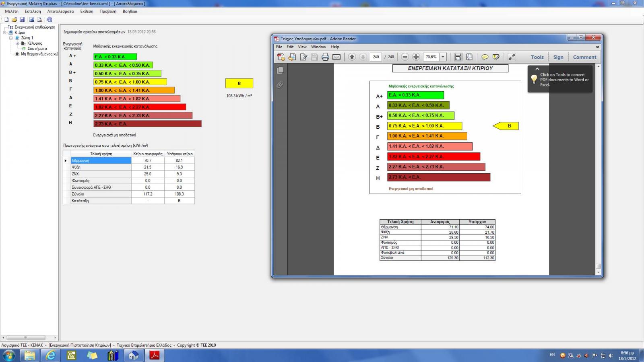Zoom out using the minus button
Image resolution: width=644 pixels, height=362 pixels.
coord(405,57)
